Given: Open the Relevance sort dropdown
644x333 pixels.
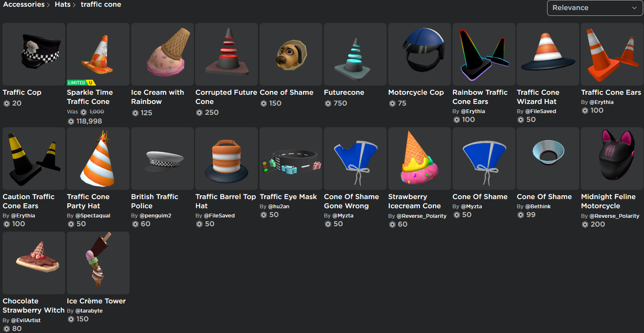Looking at the screenshot, I should click(594, 8).
